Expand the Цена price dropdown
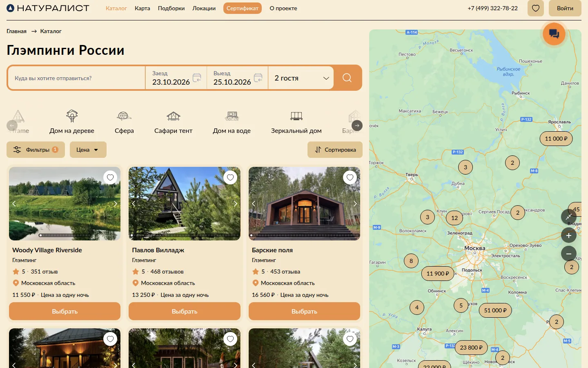This screenshot has height=368, width=588. 88,150
